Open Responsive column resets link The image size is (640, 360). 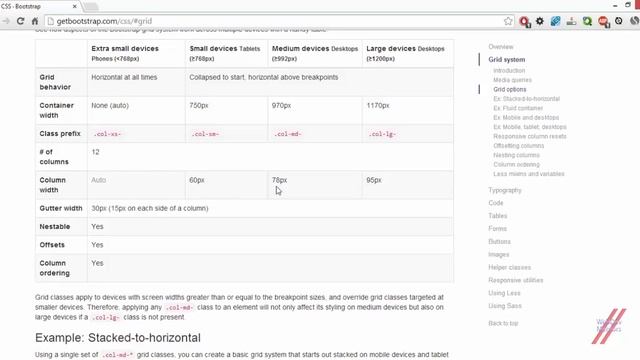530,136
